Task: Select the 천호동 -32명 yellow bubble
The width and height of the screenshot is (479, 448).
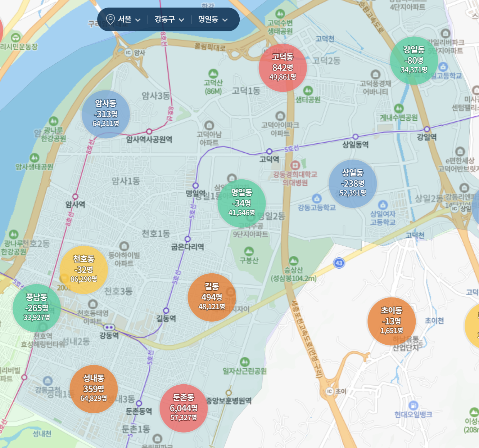Action: pyautogui.click(x=84, y=269)
